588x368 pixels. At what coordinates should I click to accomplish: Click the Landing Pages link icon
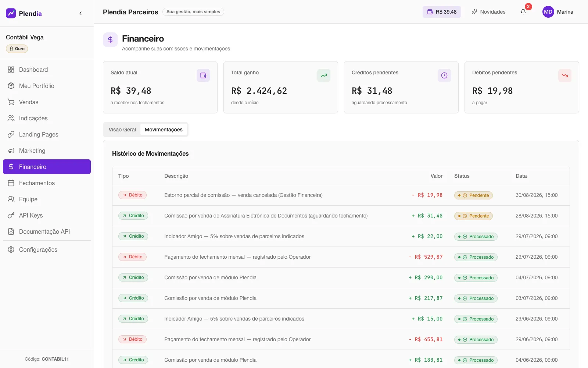coord(11,134)
